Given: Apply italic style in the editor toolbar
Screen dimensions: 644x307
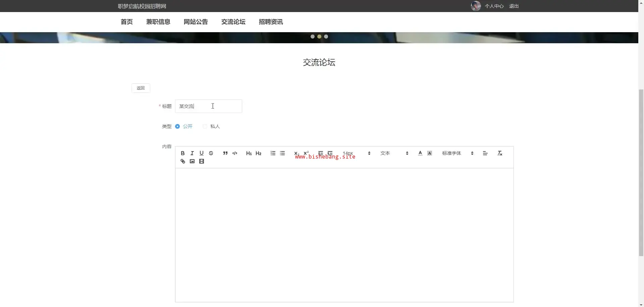Looking at the screenshot, I should click(192, 153).
